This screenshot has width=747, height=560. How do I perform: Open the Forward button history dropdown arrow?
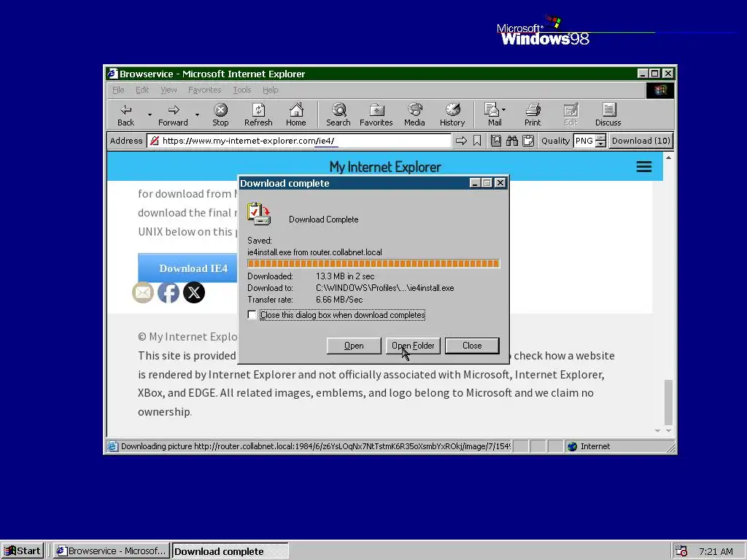pyautogui.click(x=197, y=114)
